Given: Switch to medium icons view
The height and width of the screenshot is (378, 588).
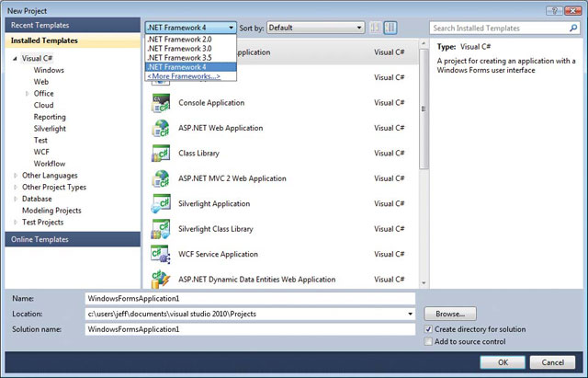Looking at the screenshot, I should coord(390,28).
